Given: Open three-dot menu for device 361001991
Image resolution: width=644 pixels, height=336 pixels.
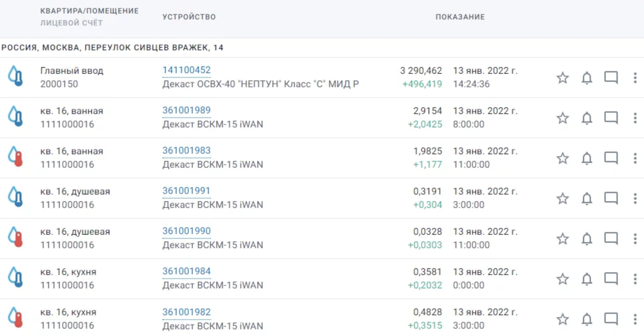Looking at the screenshot, I should click(x=635, y=199).
